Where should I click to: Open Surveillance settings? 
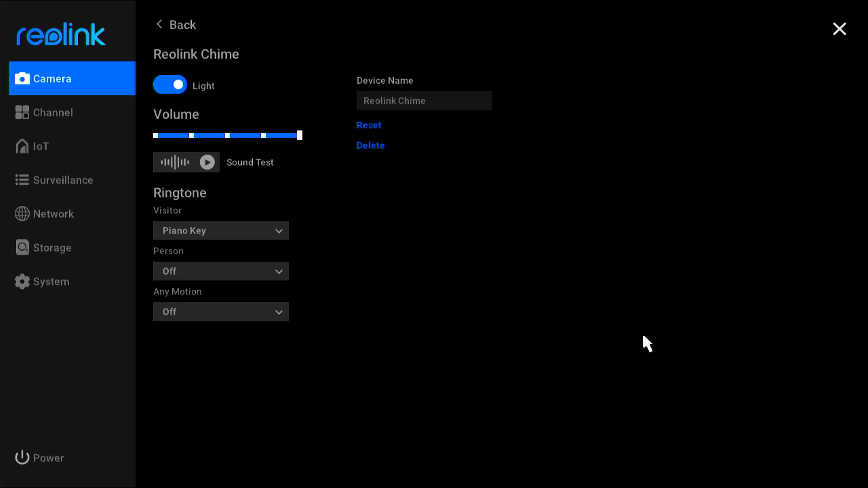click(72, 180)
